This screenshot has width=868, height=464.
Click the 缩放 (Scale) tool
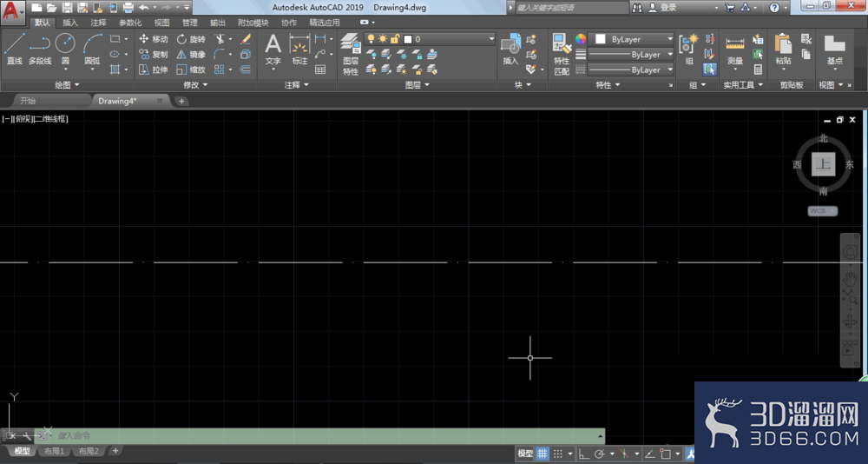coord(191,70)
